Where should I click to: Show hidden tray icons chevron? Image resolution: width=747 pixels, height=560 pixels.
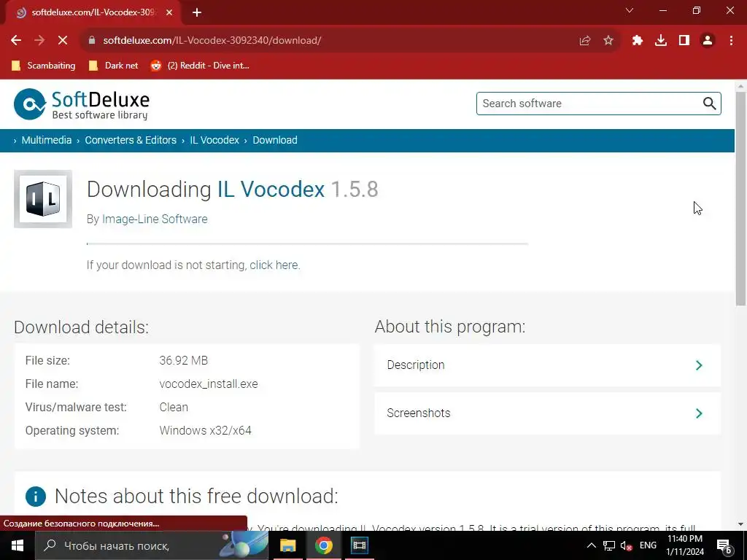pos(591,545)
